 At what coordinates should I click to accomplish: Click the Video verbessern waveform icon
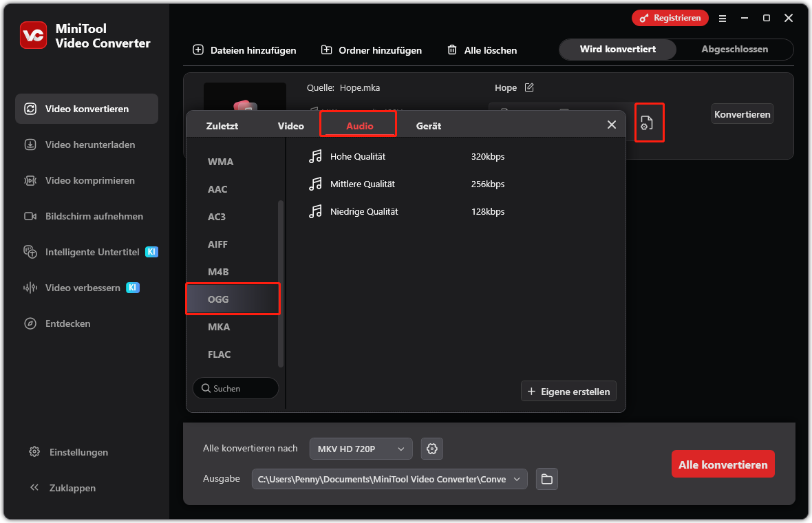coord(30,288)
